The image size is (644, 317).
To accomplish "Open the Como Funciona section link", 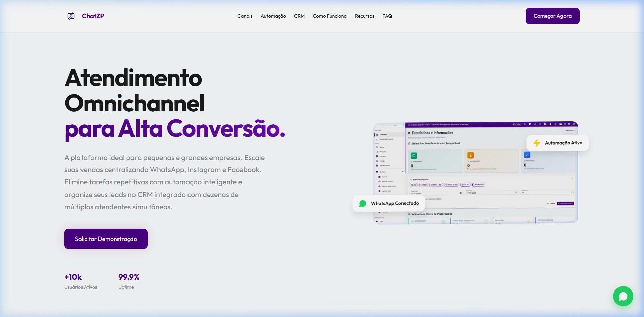I will pyautogui.click(x=330, y=16).
